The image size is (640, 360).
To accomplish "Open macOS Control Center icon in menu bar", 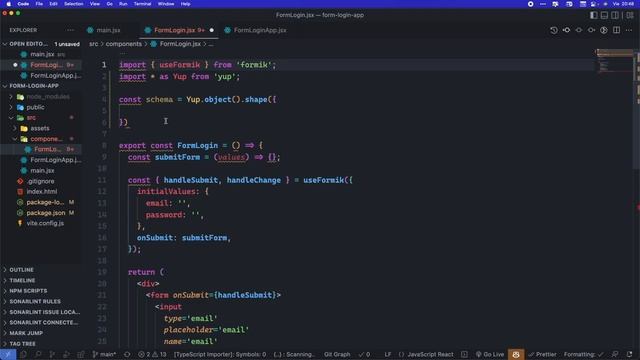I will 594,4.
